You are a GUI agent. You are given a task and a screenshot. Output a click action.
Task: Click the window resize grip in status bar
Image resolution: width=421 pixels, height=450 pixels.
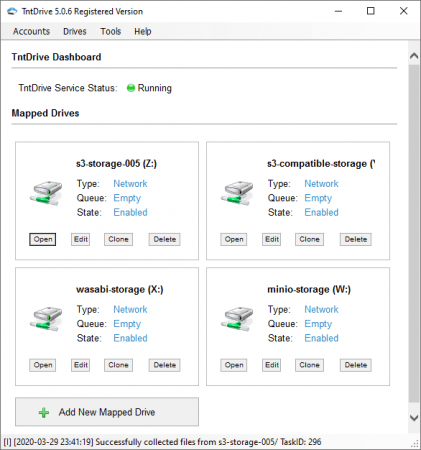click(415, 444)
